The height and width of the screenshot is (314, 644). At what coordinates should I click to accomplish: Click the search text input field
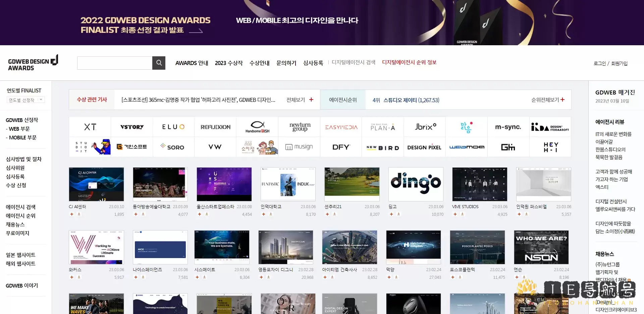[x=115, y=63]
